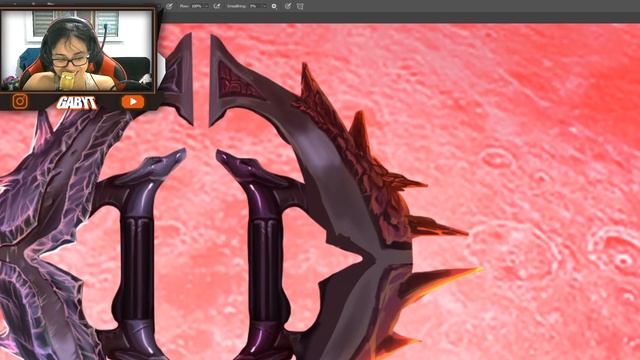640x360 pixels.
Task: Toggle pressure for opacity icon
Action: pyautogui.click(x=170, y=6)
